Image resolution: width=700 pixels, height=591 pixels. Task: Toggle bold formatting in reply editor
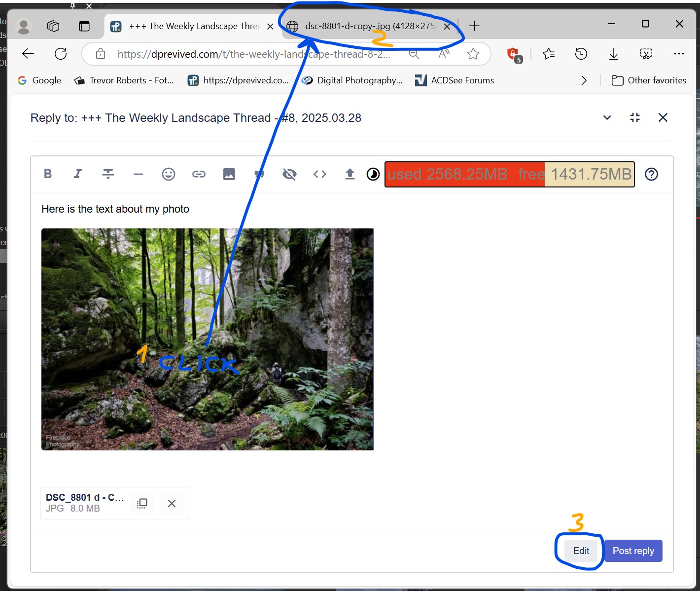pyautogui.click(x=48, y=174)
